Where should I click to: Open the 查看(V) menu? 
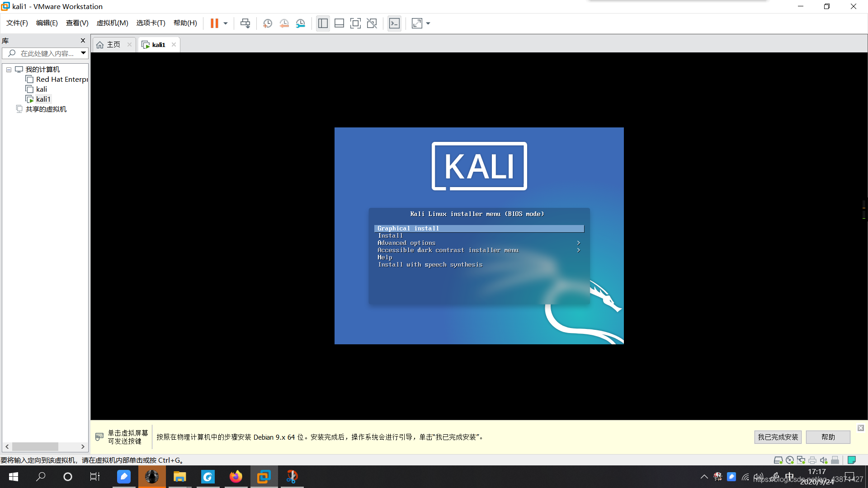[x=77, y=23]
